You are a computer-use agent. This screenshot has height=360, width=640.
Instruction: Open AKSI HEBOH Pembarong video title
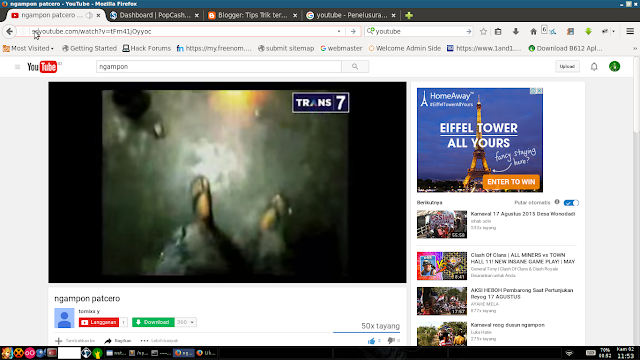[522, 293]
